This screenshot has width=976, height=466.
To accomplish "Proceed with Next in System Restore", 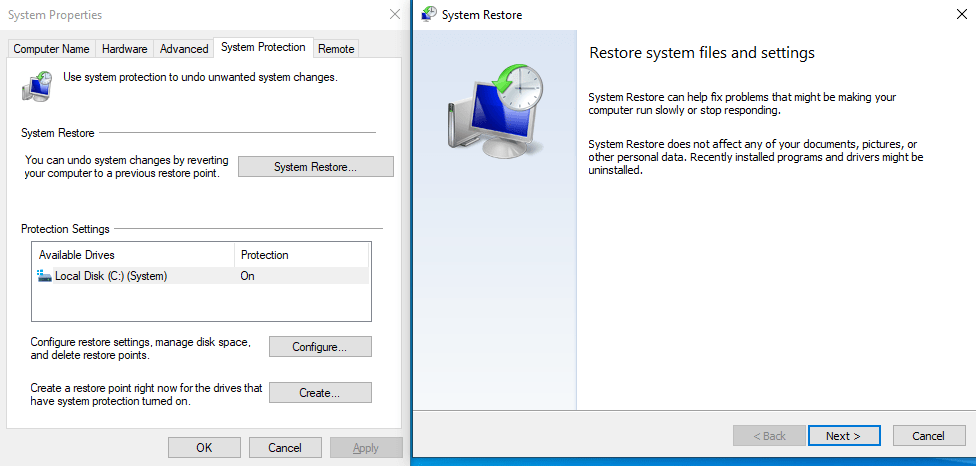I will [844, 436].
